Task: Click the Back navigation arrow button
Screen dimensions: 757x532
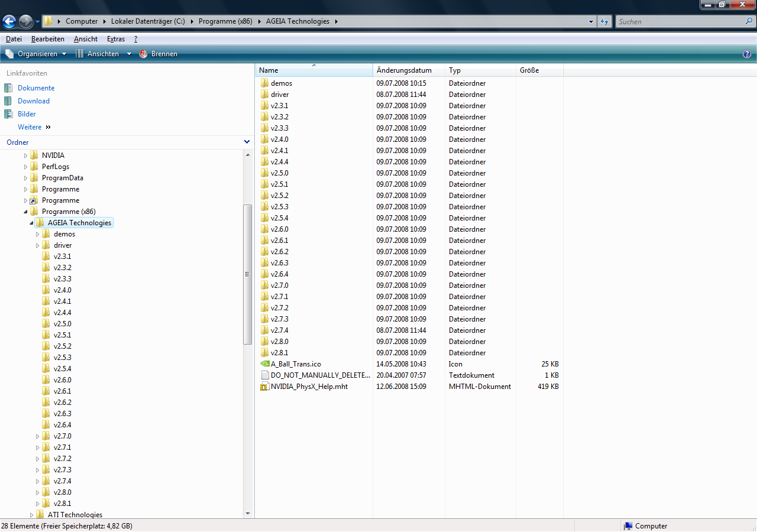Action: click(9, 22)
